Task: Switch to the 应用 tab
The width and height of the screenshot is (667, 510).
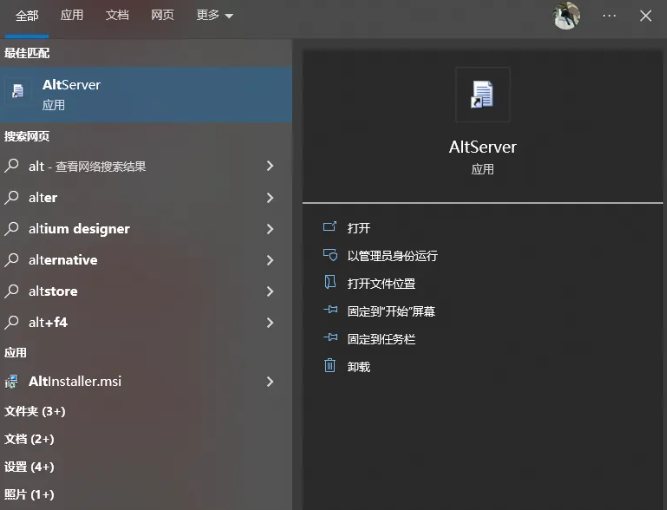Action: (71, 15)
